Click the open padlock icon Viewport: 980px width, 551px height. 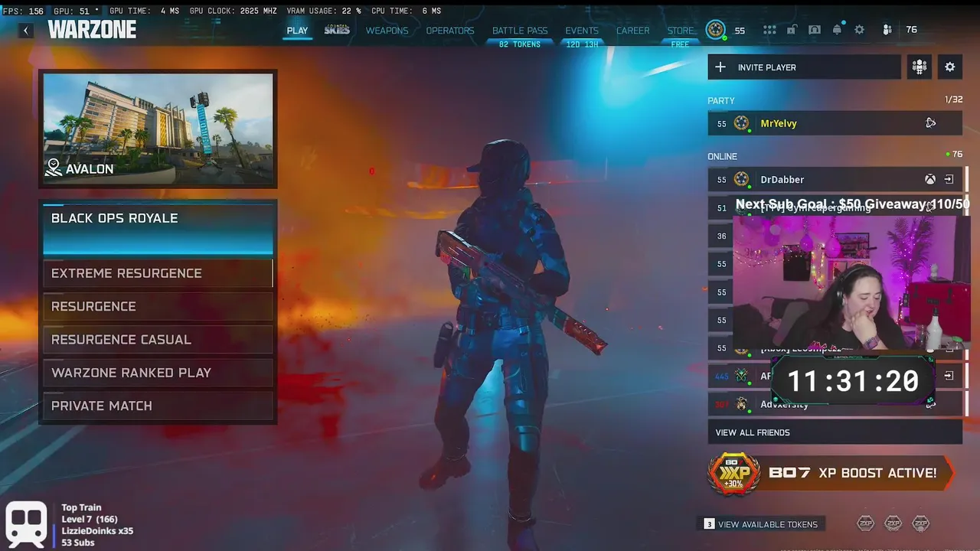(792, 30)
